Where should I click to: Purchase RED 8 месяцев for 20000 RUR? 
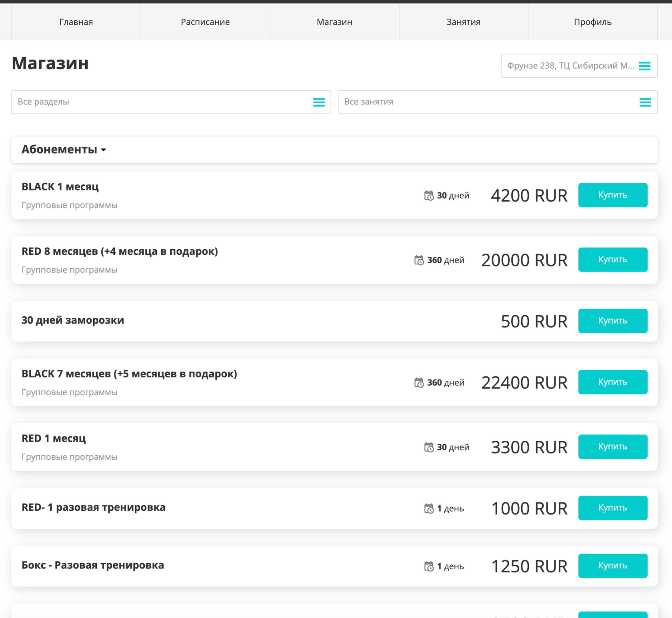612,260
